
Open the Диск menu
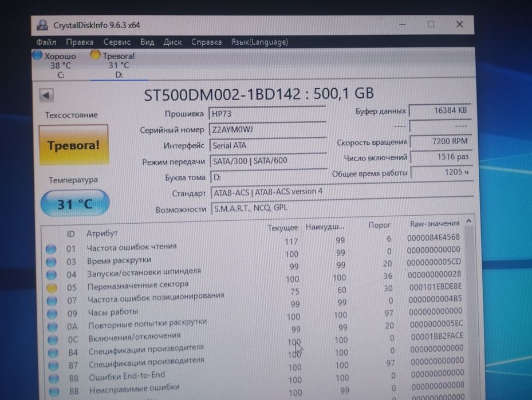pyautogui.click(x=172, y=42)
